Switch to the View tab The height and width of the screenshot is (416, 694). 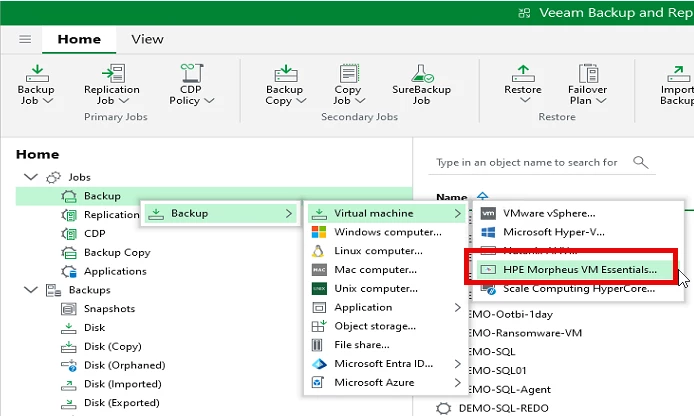point(147,40)
